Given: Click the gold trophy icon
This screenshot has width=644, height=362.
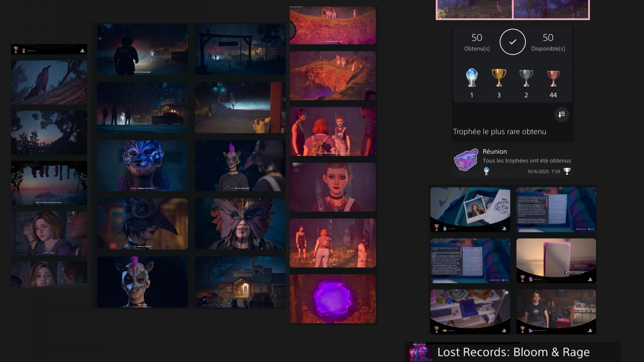Looking at the screenshot, I should pyautogui.click(x=499, y=77).
